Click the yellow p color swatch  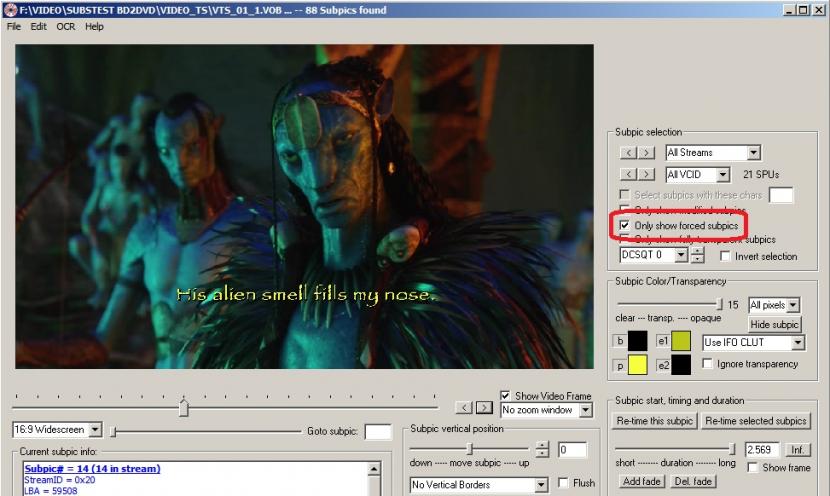(637, 365)
